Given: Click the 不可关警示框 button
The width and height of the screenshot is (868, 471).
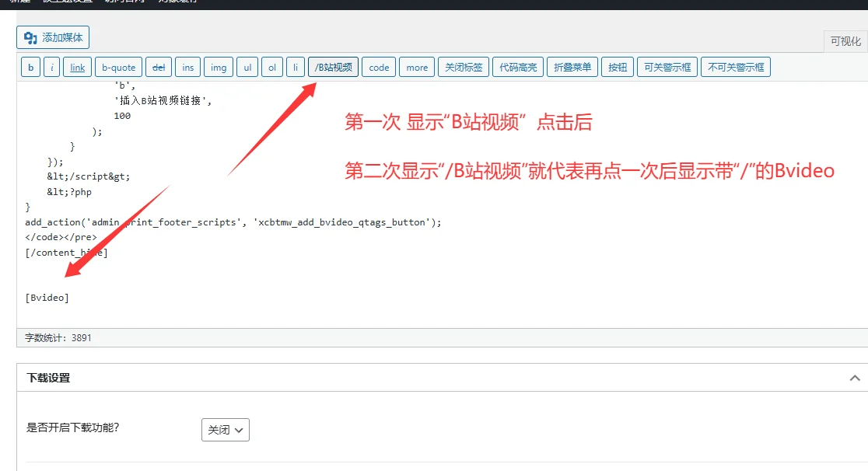Looking at the screenshot, I should tap(735, 68).
